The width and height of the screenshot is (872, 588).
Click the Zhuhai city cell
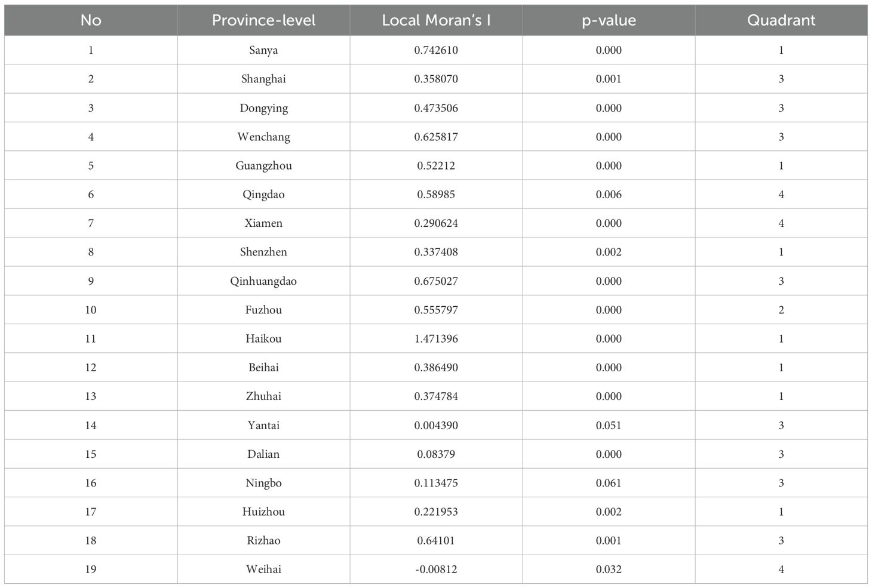263,396
